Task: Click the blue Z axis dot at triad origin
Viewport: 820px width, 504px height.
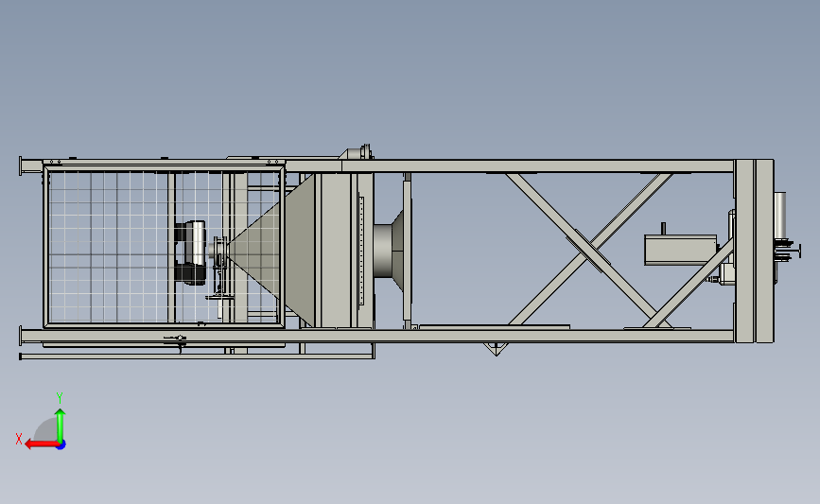Action: click(x=61, y=445)
